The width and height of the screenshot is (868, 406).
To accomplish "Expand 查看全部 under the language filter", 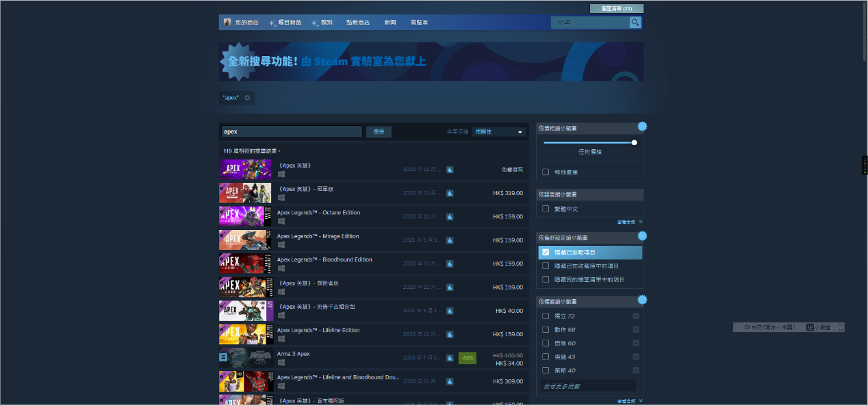I will 630,222.
